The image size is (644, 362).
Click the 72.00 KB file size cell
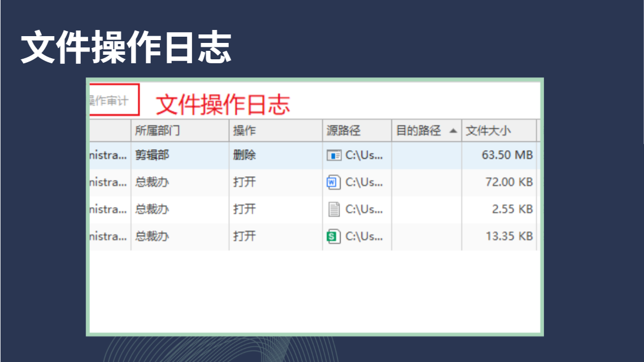tap(499, 182)
